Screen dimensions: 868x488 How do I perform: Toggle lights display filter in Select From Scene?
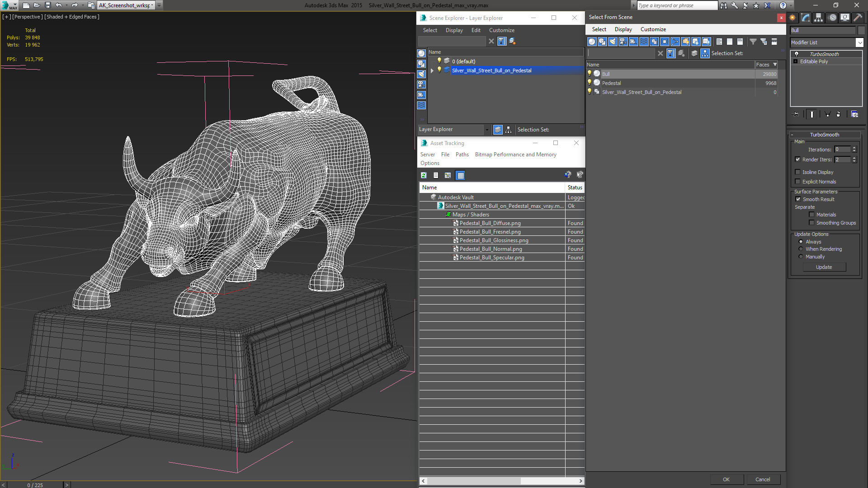pos(613,42)
